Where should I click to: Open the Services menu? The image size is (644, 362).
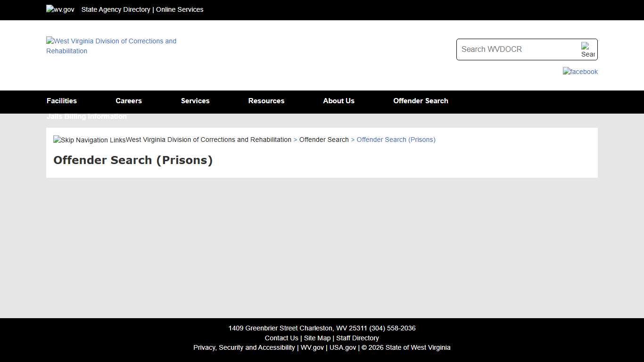(x=195, y=100)
